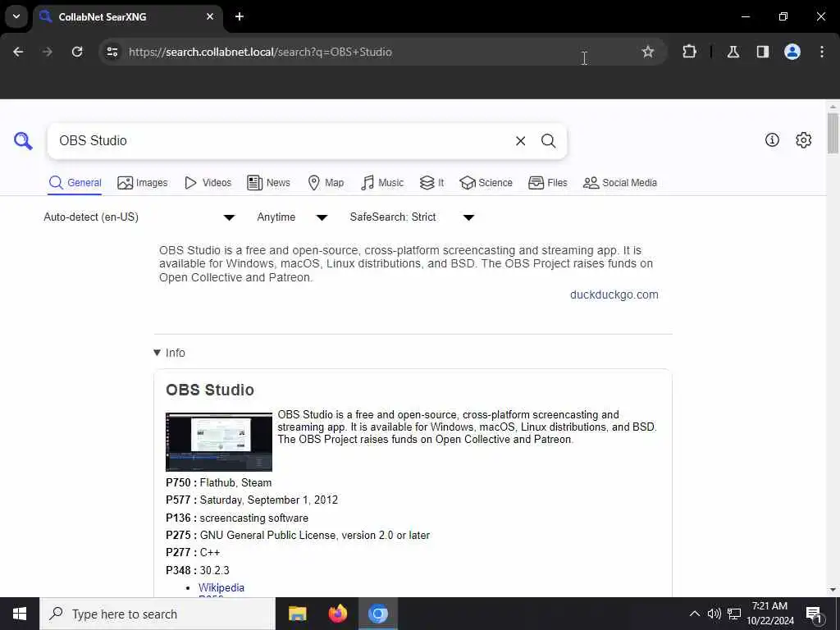This screenshot has width=840, height=630.
Task: Switch to Files search tab
Action: tap(547, 183)
